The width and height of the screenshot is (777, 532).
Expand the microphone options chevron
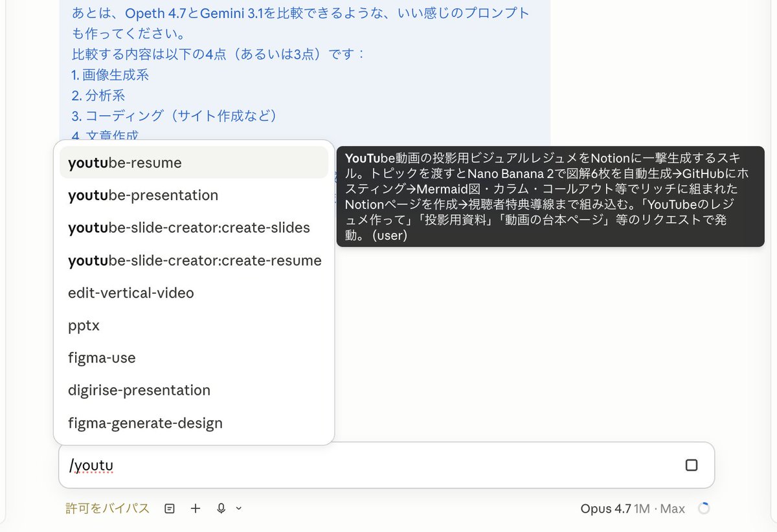238,509
